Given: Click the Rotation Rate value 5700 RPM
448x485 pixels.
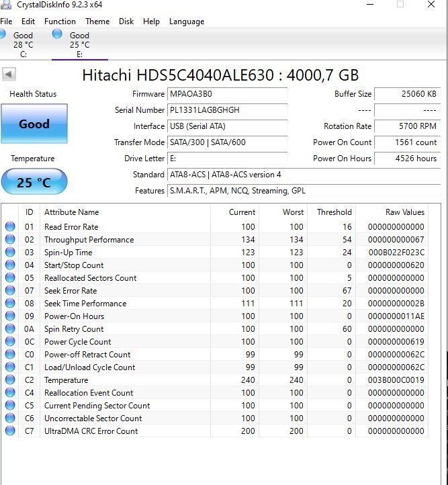Looking at the screenshot, I should [407, 126].
